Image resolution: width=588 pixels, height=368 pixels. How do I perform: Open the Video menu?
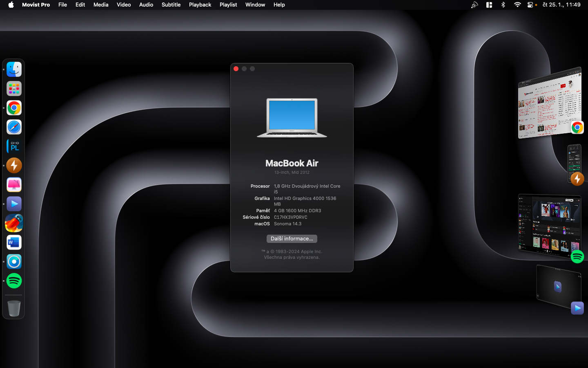pos(124,5)
